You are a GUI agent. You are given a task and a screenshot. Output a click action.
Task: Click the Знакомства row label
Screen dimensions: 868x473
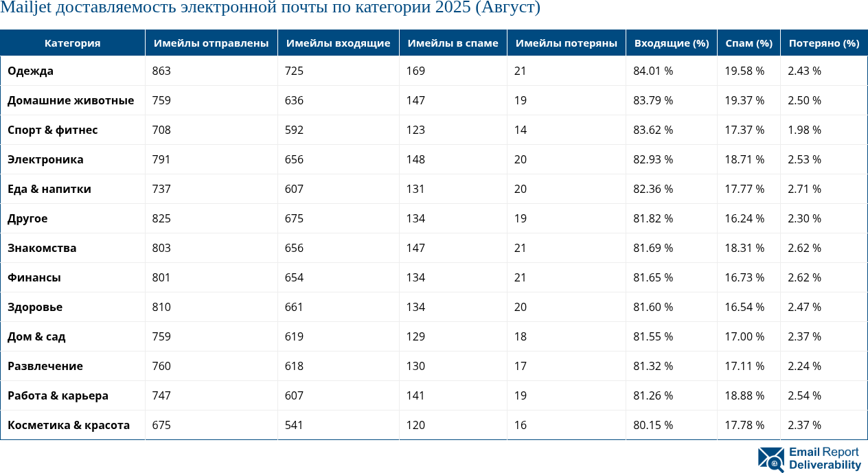coord(42,249)
